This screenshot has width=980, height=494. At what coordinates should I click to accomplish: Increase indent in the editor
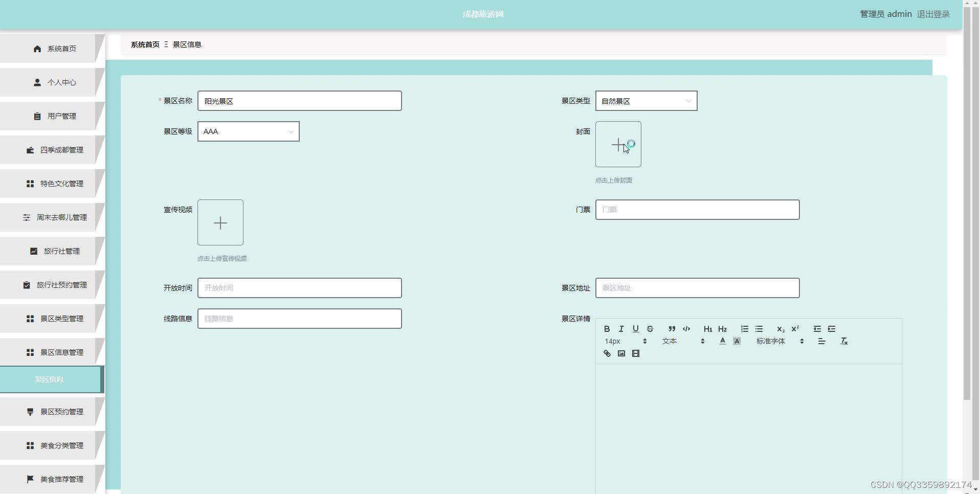[832, 329]
